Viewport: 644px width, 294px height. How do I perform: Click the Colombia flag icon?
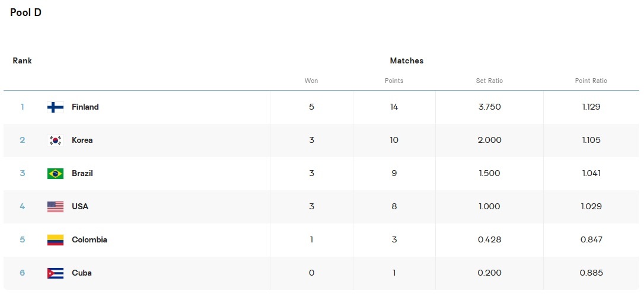(x=55, y=240)
